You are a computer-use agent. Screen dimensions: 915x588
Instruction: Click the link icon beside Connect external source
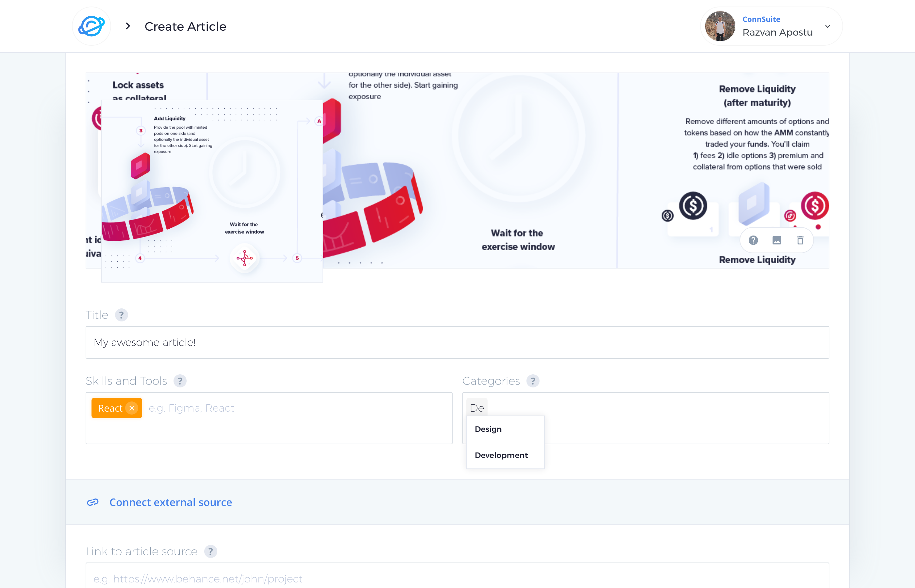93,502
